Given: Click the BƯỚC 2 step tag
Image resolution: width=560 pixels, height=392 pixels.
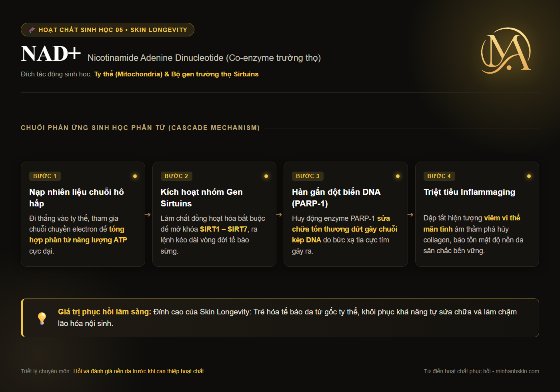Looking at the screenshot, I should click(176, 176).
